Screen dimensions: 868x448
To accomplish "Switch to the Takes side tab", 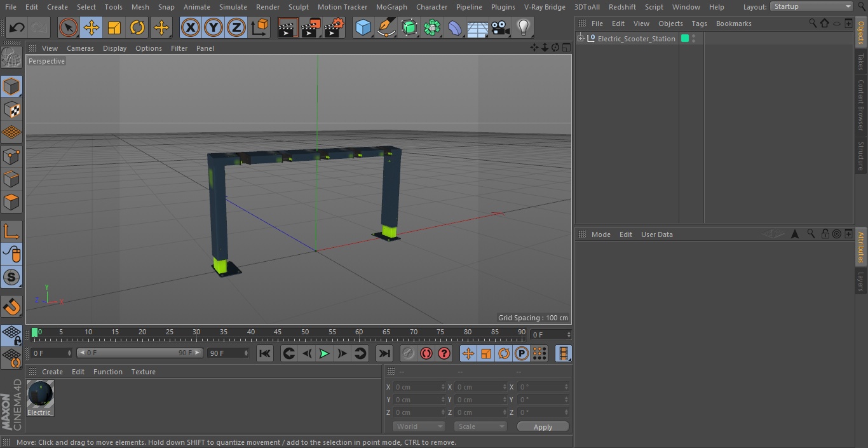I will tap(861, 62).
